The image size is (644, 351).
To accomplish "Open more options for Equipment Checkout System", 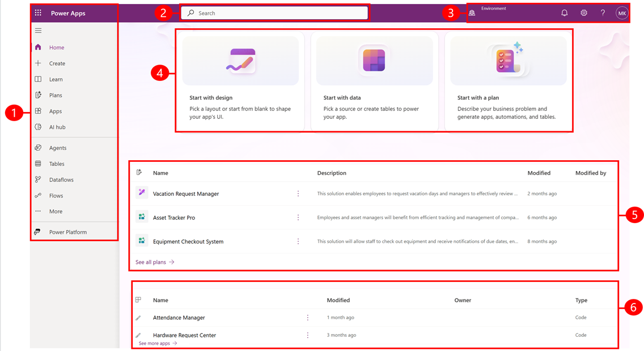I will [298, 241].
